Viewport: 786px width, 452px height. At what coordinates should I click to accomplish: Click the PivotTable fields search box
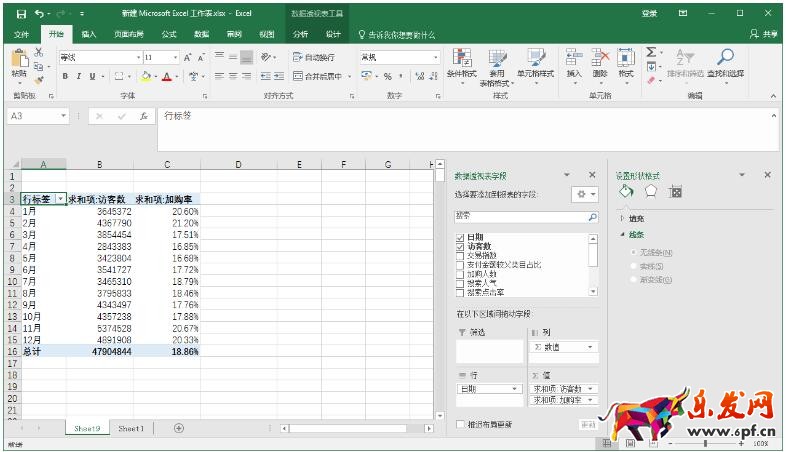point(520,215)
